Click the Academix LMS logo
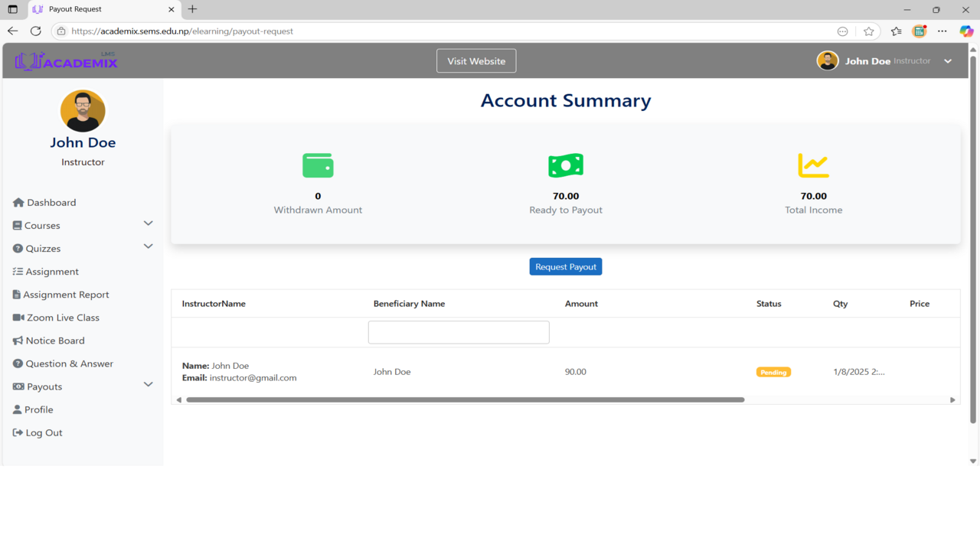 coord(66,60)
